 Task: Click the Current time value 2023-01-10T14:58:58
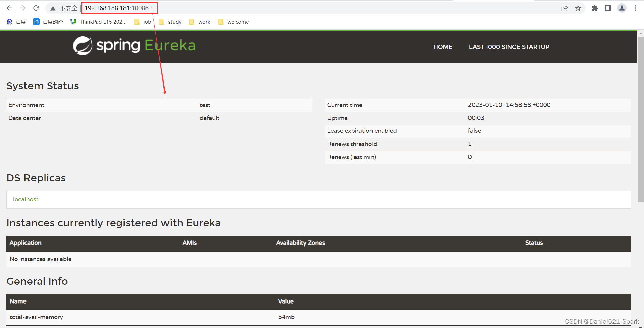(x=509, y=105)
